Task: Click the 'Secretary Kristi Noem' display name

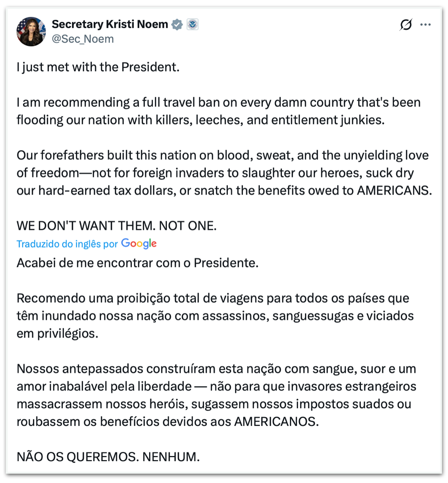Action: (x=110, y=24)
